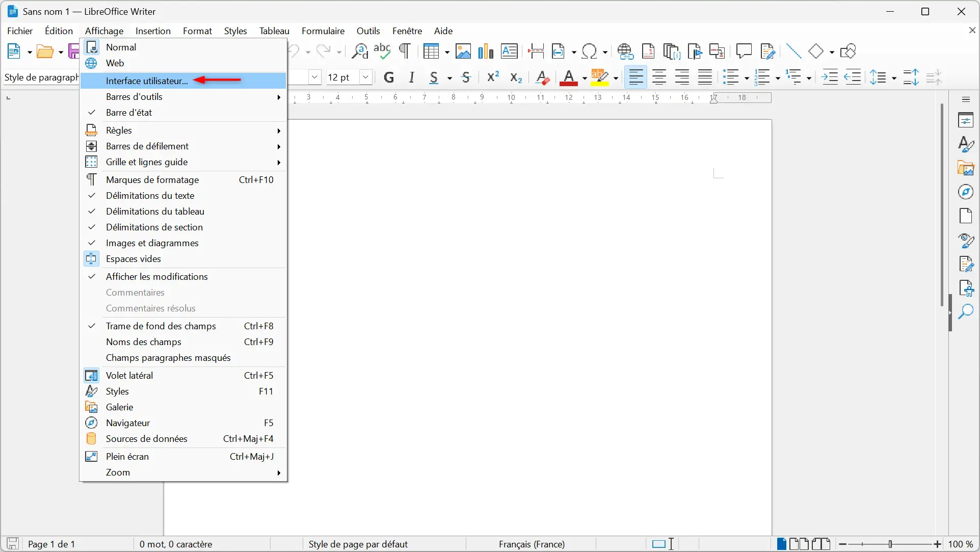980x552 pixels.
Task: Toggle Barre d'état visibility
Action: (183, 113)
